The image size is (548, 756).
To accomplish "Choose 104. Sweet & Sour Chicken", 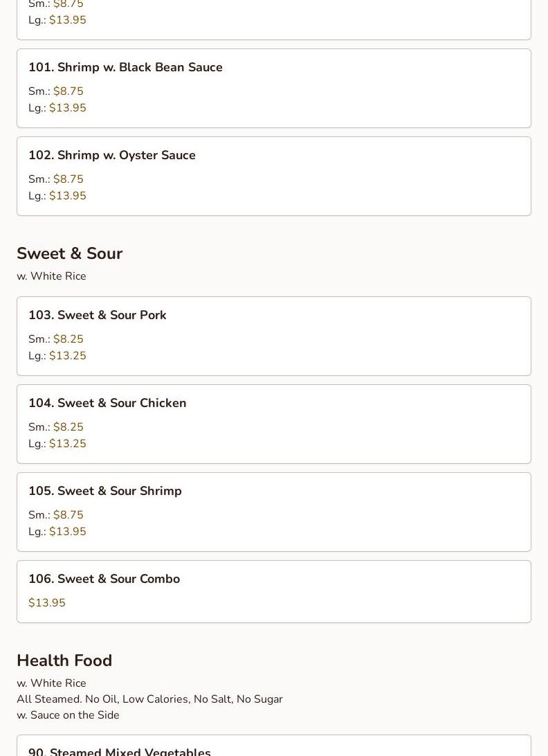I will [107, 403].
